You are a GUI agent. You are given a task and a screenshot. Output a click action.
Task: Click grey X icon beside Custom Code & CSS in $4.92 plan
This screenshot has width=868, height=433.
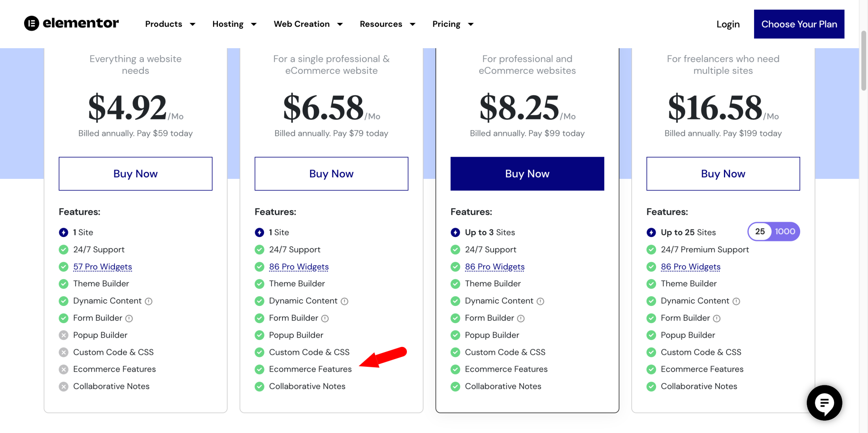pos(63,352)
